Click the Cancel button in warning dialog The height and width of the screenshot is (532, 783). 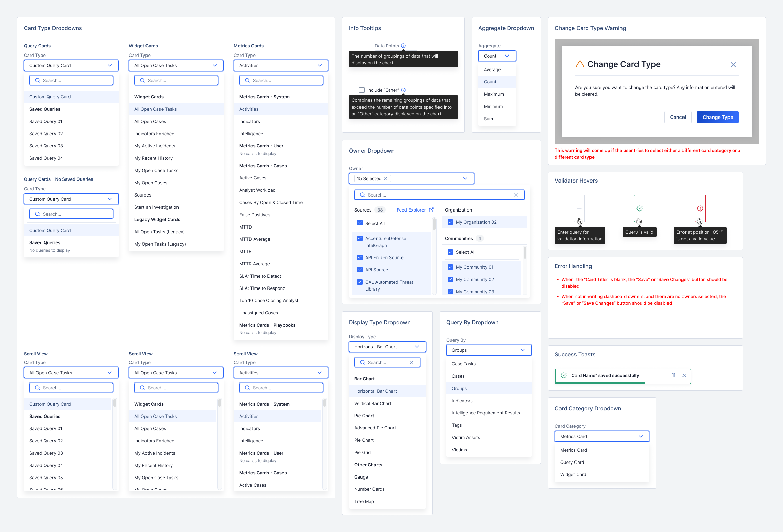pyautogui.click(x=678, y=117)
